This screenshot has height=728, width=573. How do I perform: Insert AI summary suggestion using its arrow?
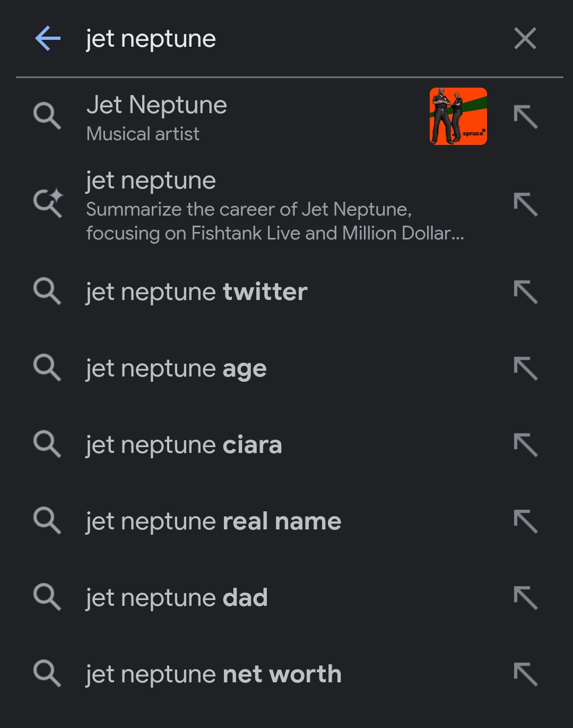pos(526,204)
